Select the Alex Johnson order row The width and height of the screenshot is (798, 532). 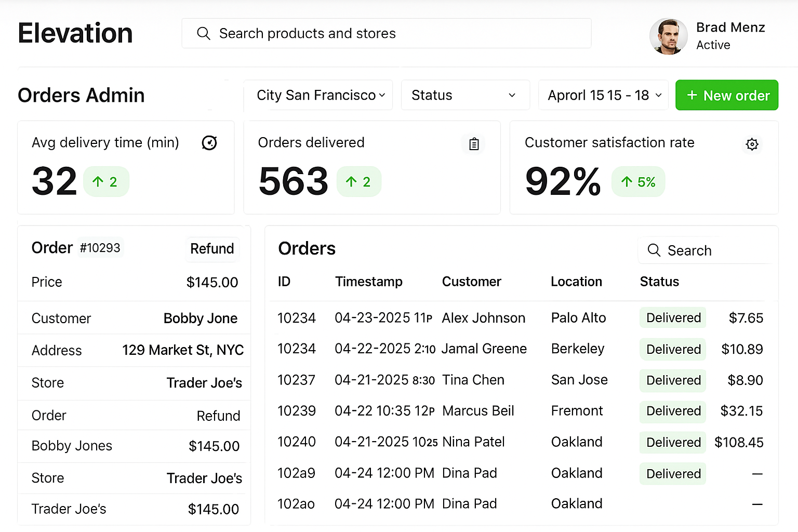tap(483, 318)
